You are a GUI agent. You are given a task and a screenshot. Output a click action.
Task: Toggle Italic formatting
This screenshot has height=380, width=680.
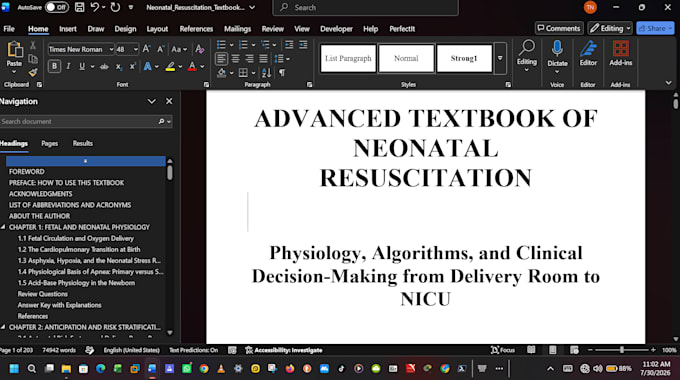click(68, 66)
